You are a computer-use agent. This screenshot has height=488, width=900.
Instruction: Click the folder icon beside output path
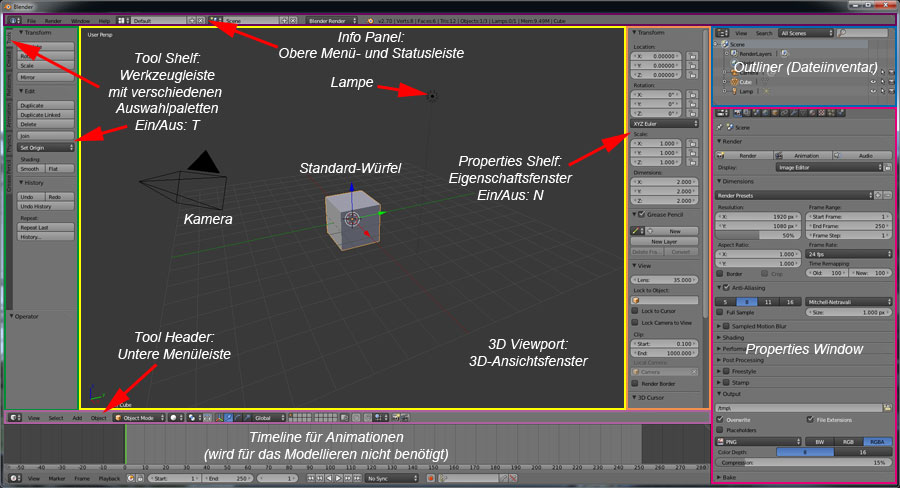coord(888,407)
